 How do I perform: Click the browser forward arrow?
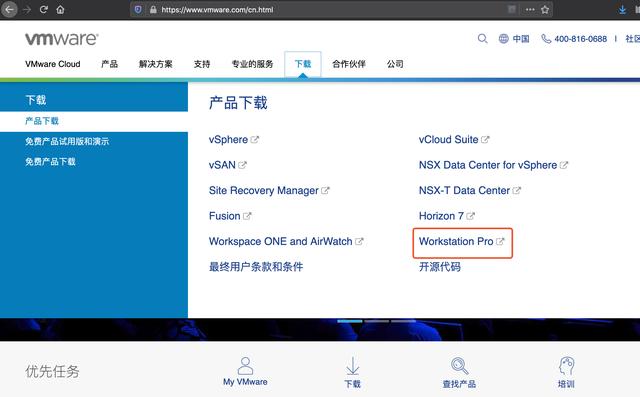click(27, 9)
